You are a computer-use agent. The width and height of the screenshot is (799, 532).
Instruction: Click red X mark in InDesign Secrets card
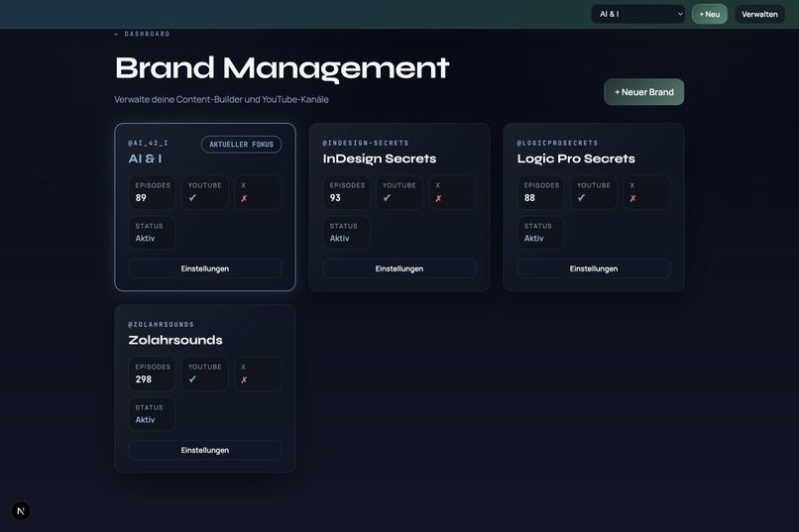click(439, 198)
